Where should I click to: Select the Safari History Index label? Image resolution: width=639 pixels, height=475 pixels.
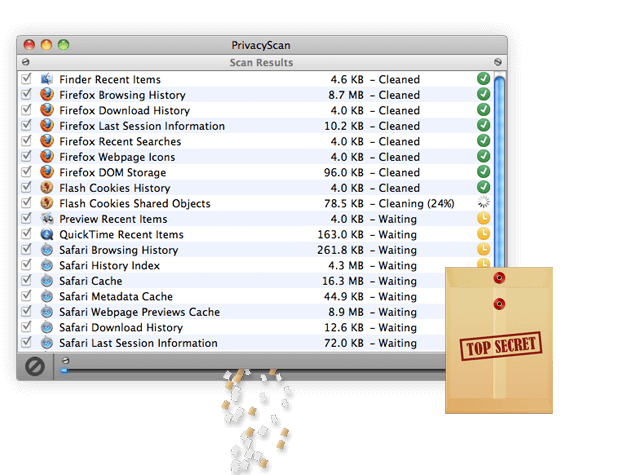(109, 266)
